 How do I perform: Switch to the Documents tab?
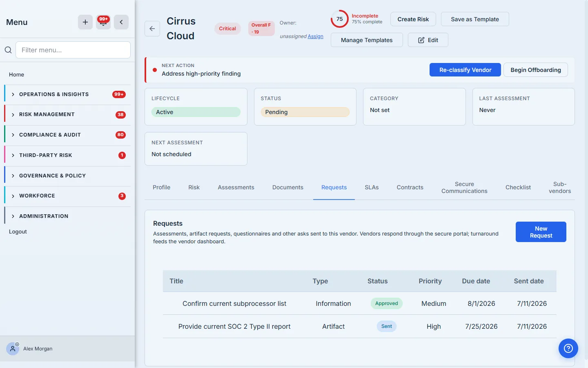point(288,187)
